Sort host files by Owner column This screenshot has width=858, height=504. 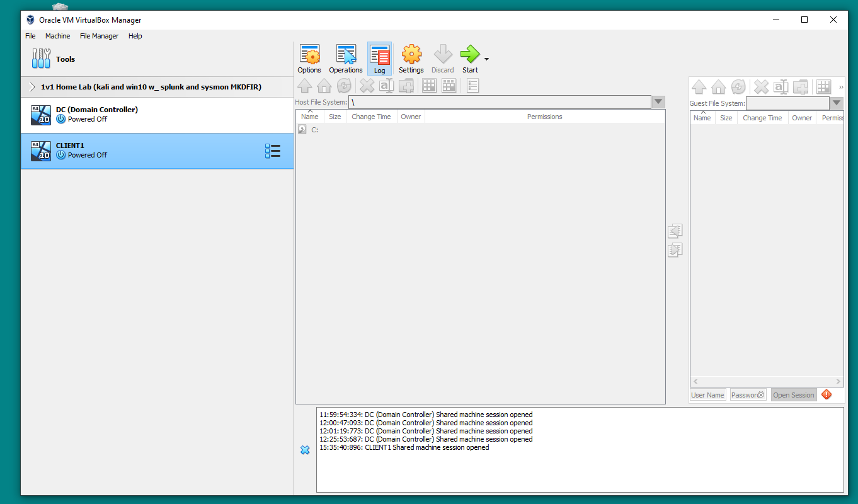point(411,117)
